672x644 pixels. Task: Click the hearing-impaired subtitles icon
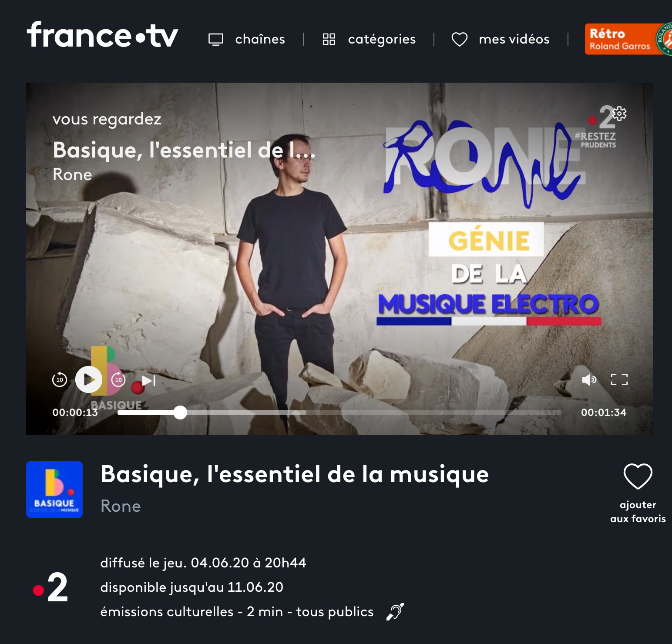(x=395, y=612)
